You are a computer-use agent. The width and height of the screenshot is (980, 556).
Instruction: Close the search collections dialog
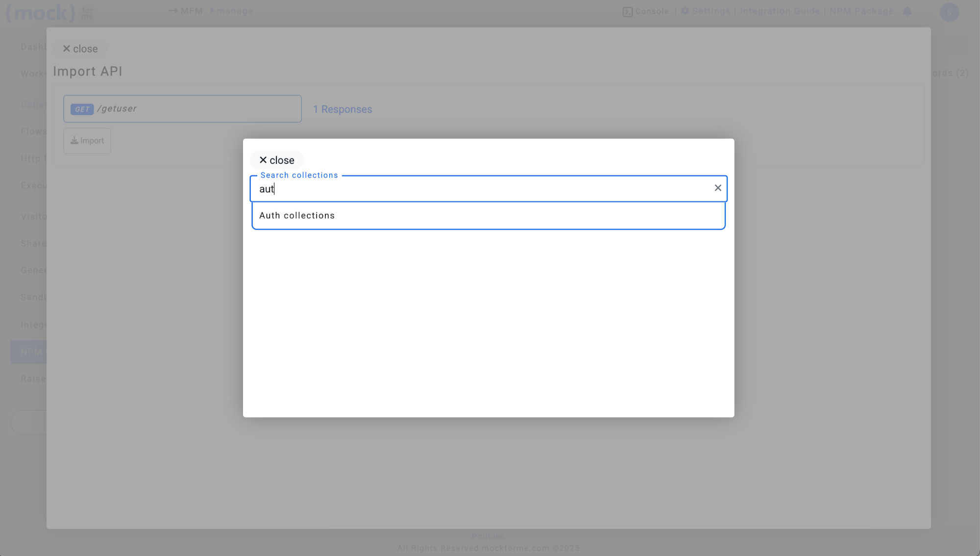[277, 160]
